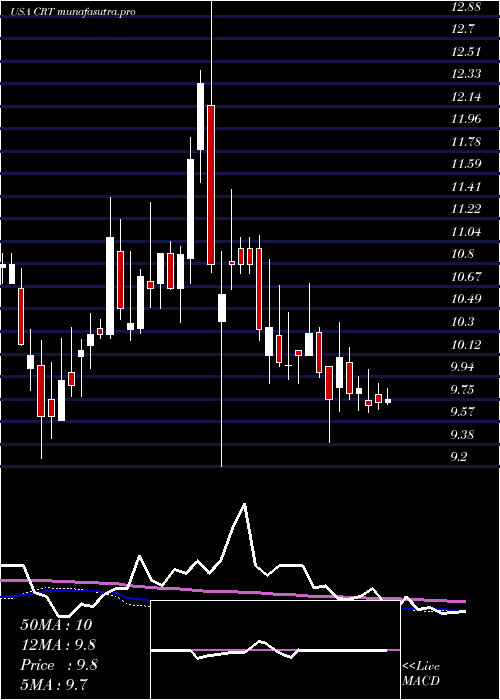This screenshot has width=500, height=700.
Task: Click the '<<Live MACD' label
Action: coord(421,673)
